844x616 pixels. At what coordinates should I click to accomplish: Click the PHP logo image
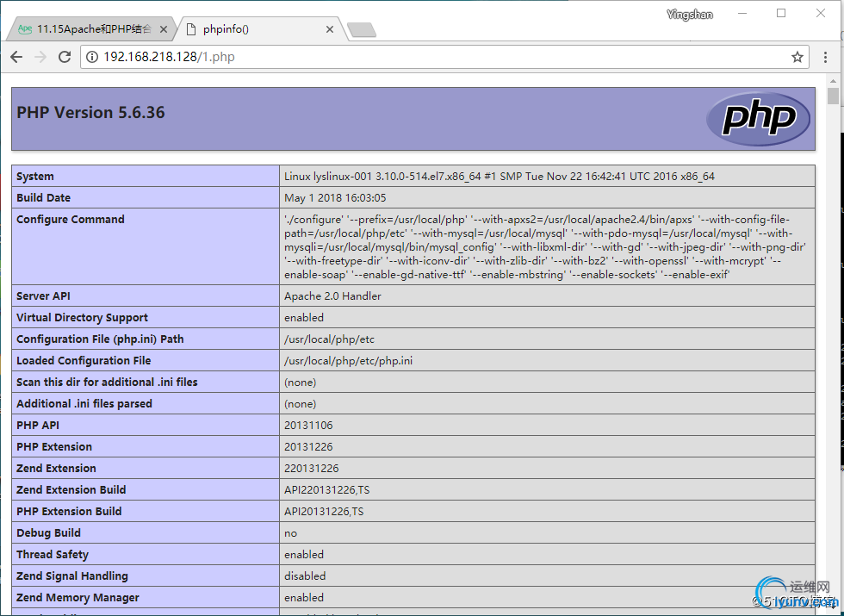(758, 119)
